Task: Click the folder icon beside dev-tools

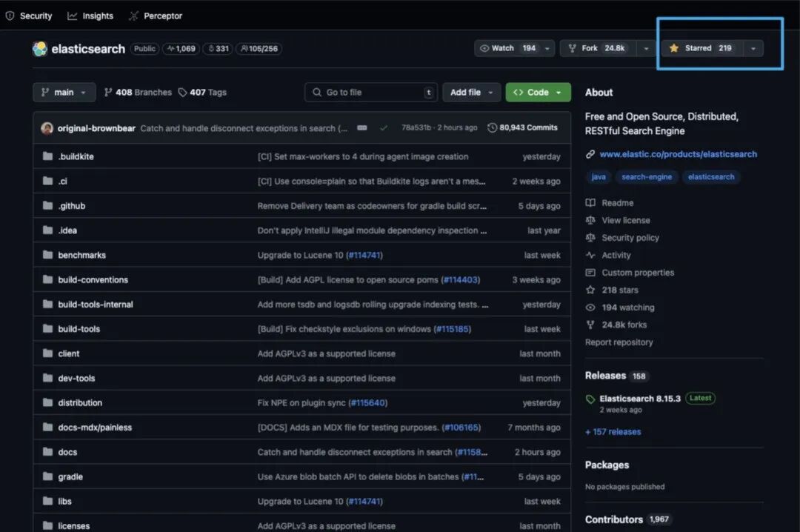Action: point(48,378)
